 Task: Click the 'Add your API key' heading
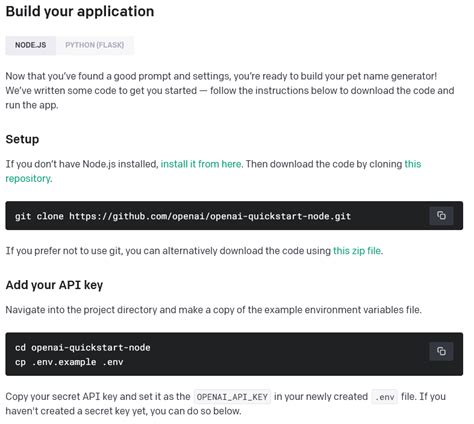pos(54,285)
